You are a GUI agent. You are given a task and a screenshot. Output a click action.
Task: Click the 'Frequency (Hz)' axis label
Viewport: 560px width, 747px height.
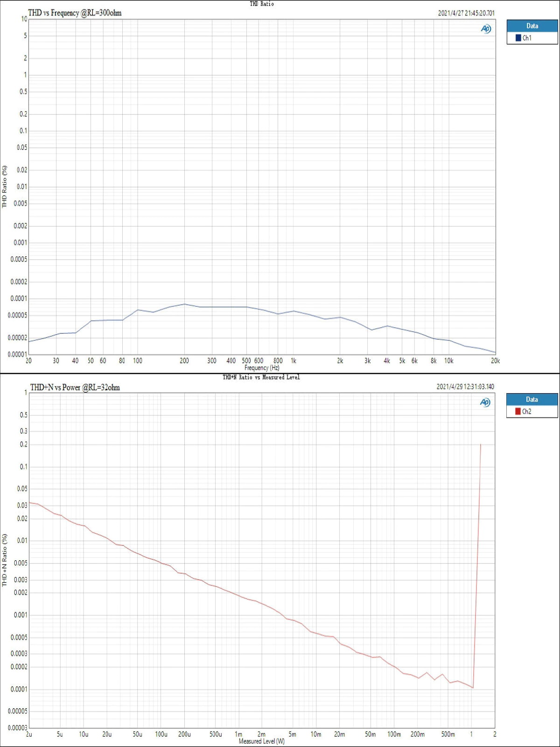coord(262,368)
